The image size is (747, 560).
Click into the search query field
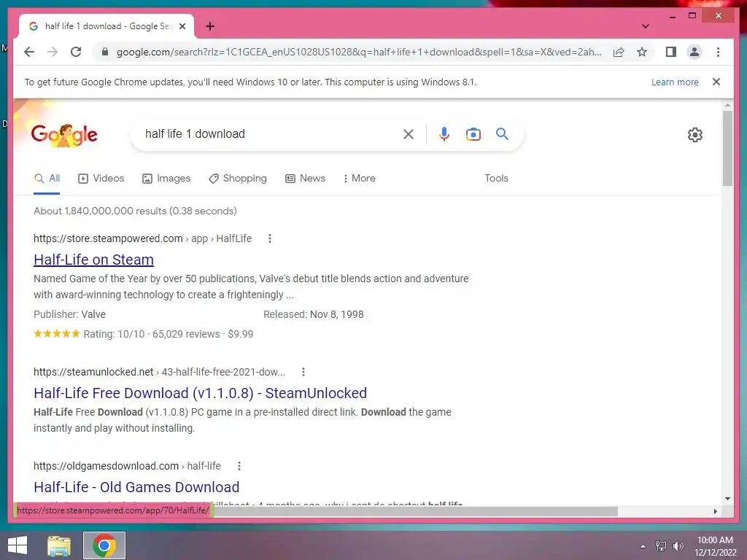269,134
